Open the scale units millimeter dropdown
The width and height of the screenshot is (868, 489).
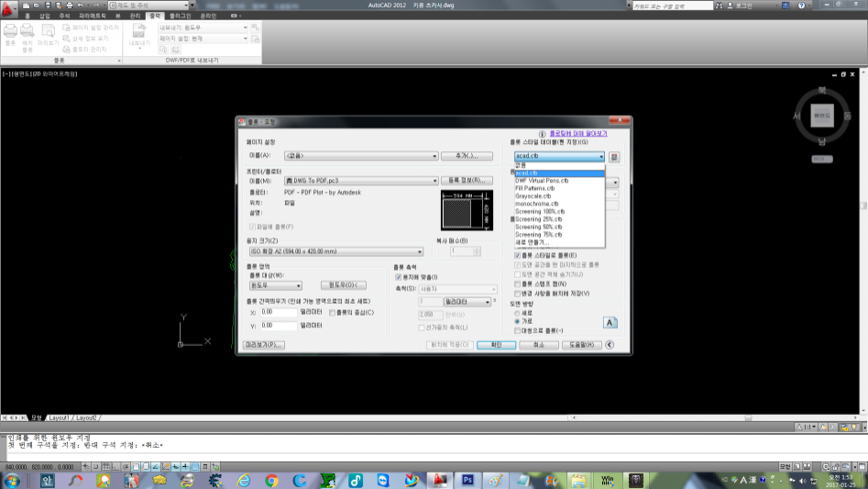click(467, 302)
